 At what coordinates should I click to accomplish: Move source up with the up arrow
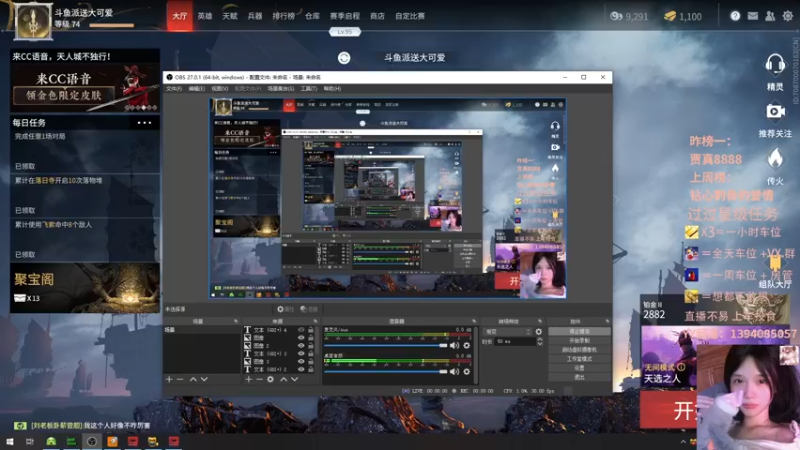coord(284,380)
